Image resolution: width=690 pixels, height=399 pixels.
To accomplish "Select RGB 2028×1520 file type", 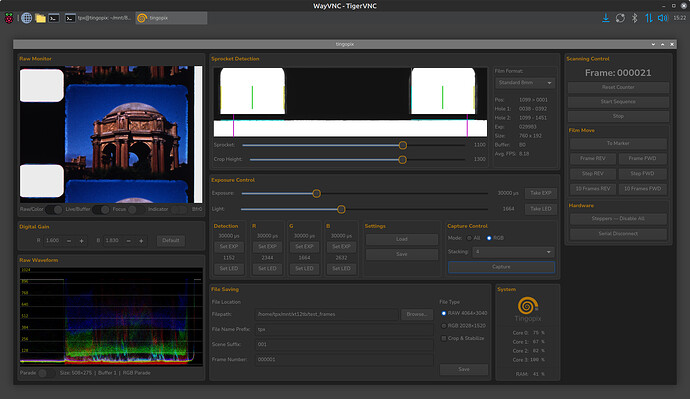I will (444, 326).
